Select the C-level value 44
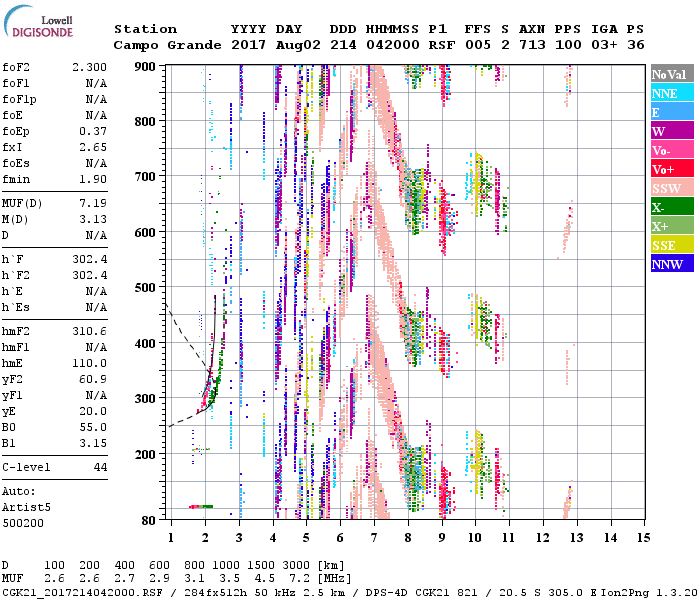700x600 pixels. click(100, 467)
